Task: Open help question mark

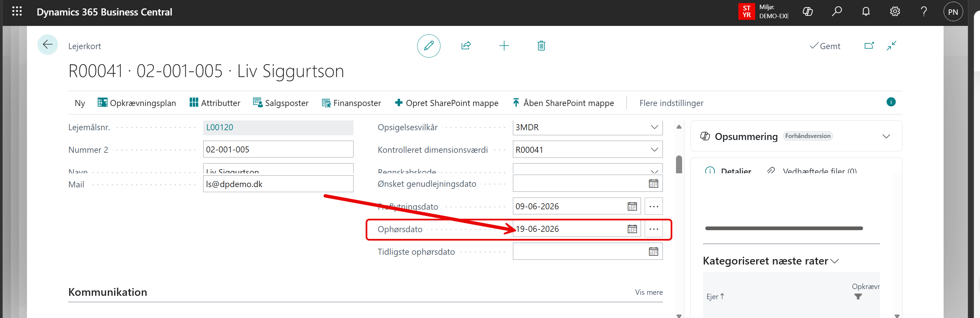Action: pyautogui.click(x=924, y=12)
